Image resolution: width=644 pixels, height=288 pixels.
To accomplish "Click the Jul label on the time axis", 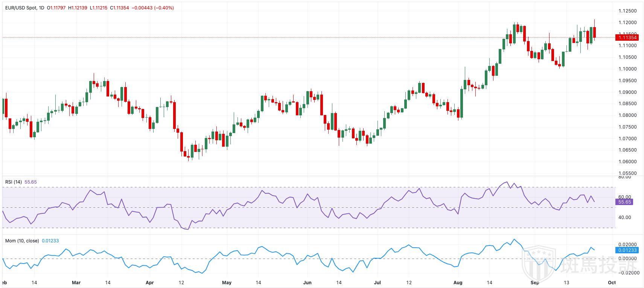I will pos(378,282).
